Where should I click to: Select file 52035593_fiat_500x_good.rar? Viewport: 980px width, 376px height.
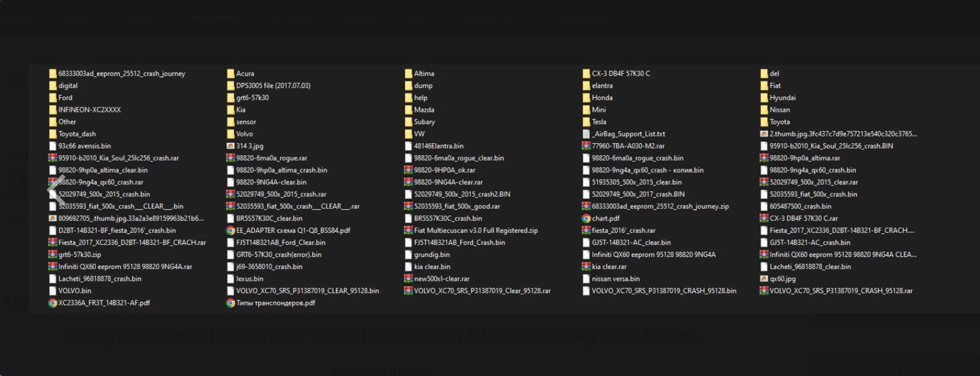click(x=457, y=206)
